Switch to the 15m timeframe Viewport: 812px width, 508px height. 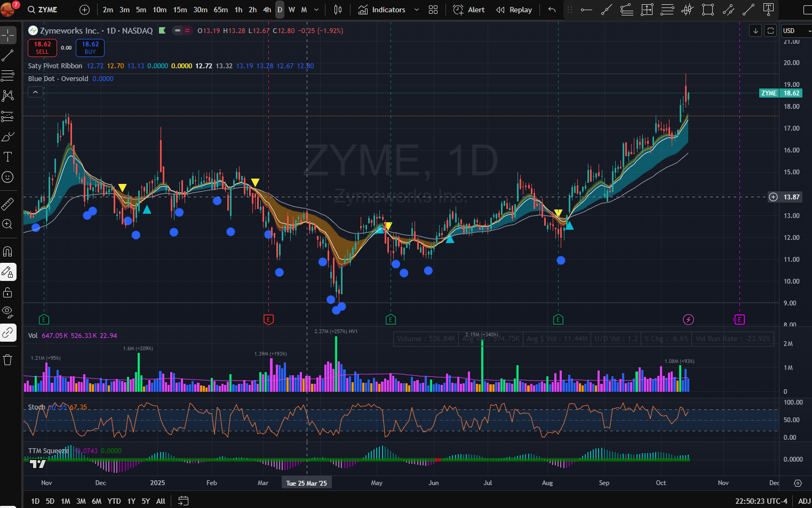click(x=180, y=10)
